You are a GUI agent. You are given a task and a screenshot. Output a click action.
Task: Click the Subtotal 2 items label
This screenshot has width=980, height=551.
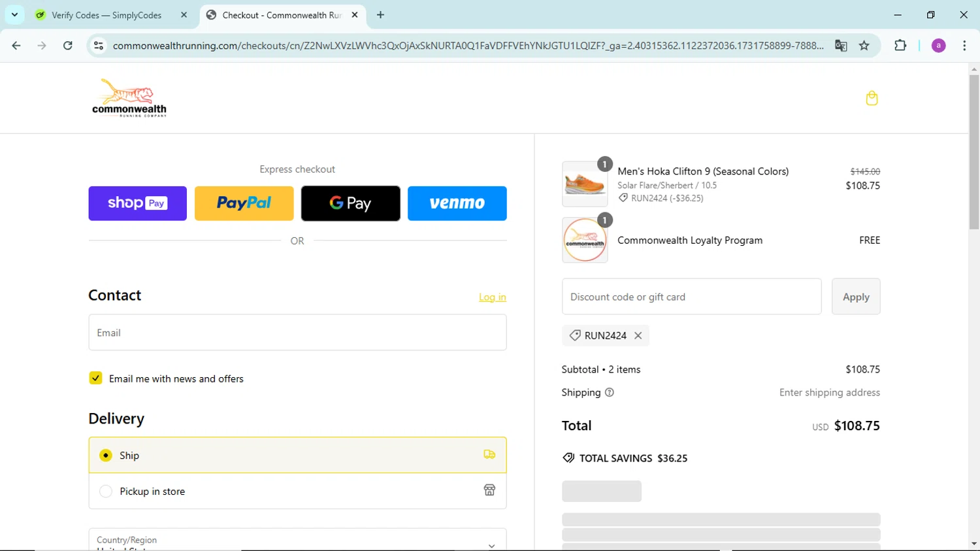tap(601, 369)
